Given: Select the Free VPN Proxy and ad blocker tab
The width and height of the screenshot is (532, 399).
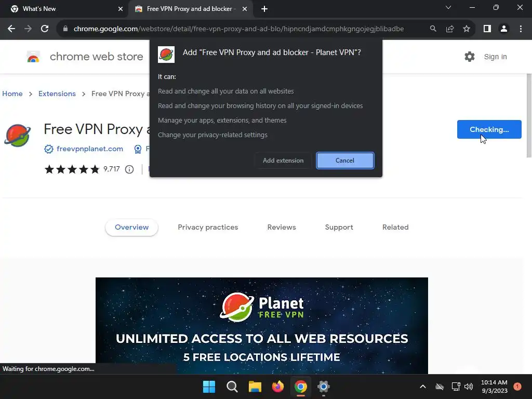Looking at the screenshot, I should pyautogui.click(x=191, y=9).
